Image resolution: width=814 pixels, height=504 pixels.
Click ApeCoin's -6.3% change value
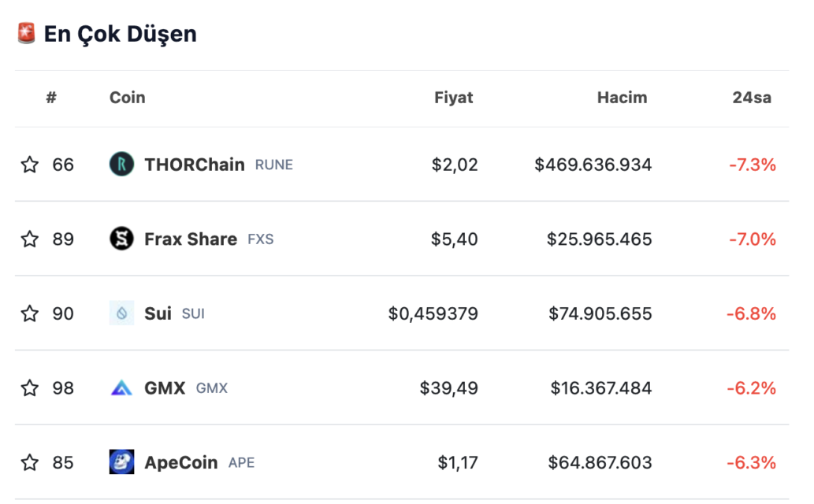[x=751, y=462]
